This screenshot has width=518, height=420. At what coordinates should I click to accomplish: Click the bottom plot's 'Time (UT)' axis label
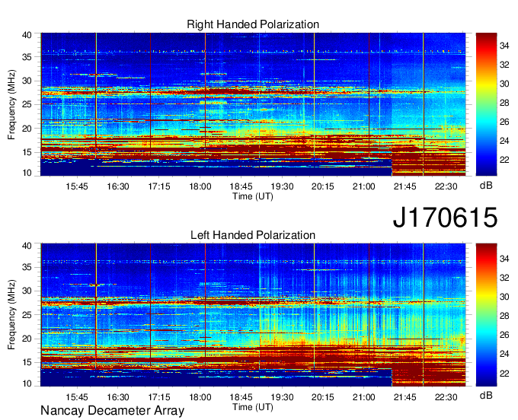coord(253,407)
